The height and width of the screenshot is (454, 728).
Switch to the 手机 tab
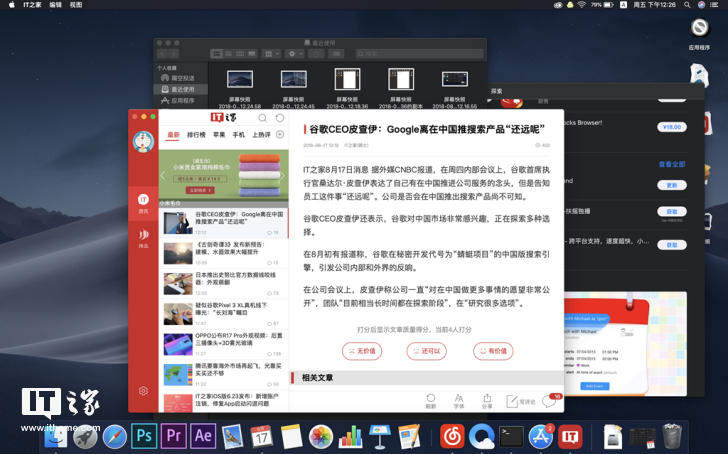(x=239, y=135)
